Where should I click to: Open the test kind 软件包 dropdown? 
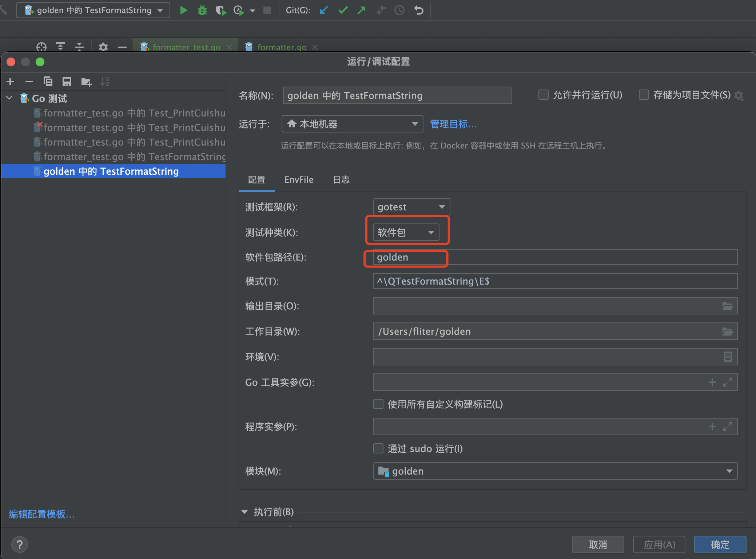coord(406,233)
